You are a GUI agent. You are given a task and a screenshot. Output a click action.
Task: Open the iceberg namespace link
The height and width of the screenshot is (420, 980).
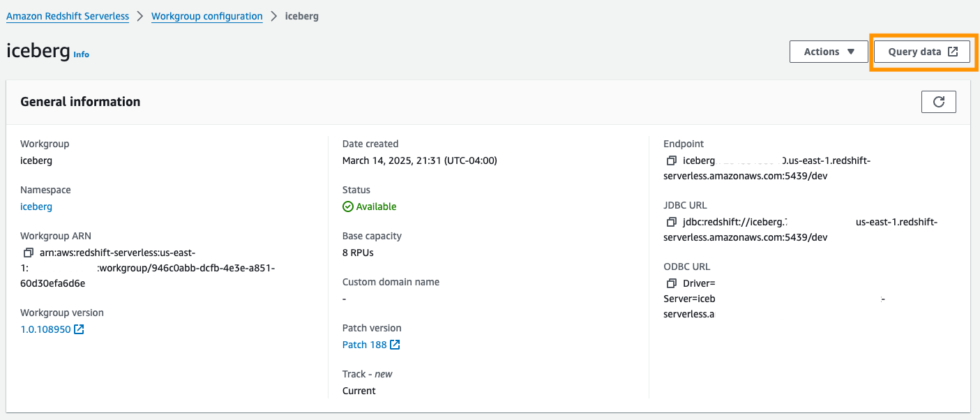[36, 207]
